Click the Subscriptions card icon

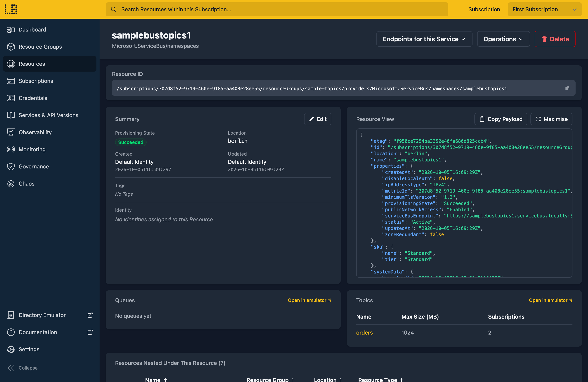tap(11, 81)
